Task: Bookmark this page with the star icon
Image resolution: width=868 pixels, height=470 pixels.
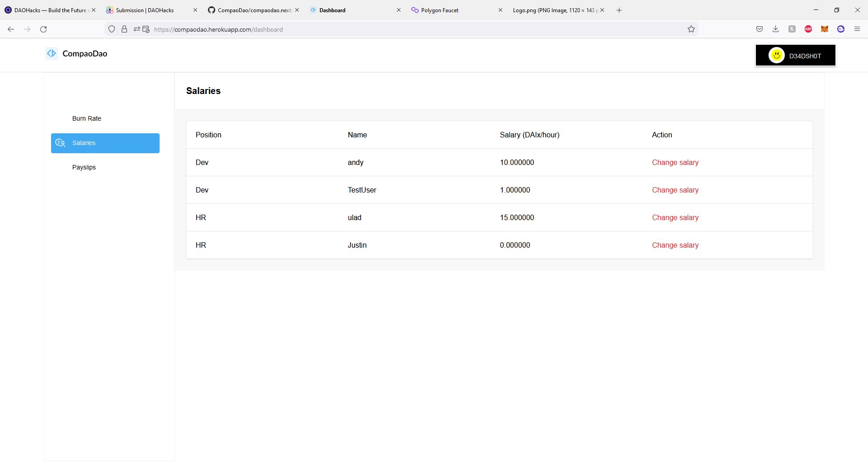Action: [x=691, y=29]
